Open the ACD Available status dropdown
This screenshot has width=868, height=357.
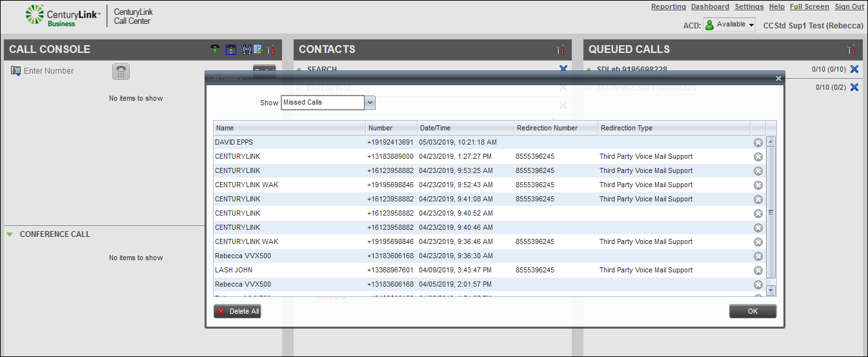click(x=729, y=25)
